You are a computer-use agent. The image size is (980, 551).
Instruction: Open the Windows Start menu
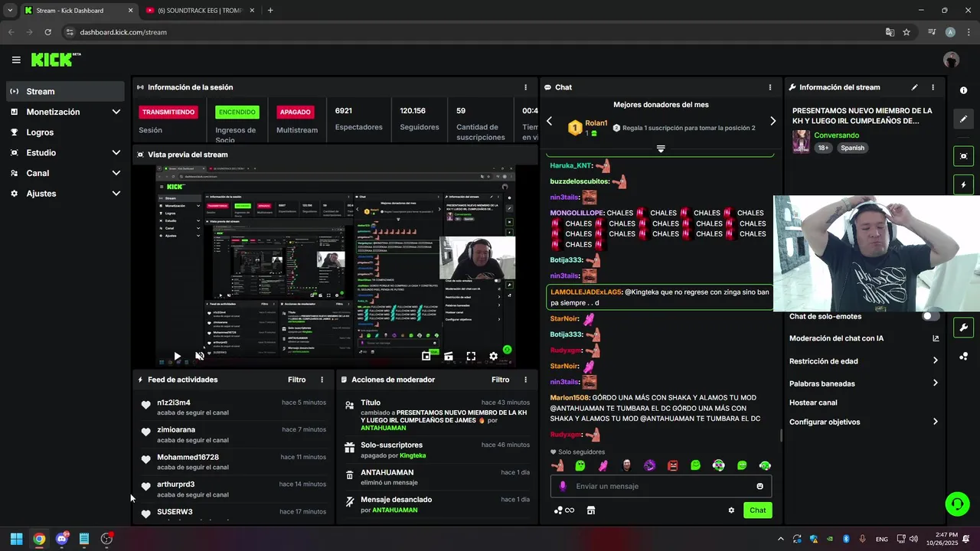pyautogui.click(x=16, y=539)
